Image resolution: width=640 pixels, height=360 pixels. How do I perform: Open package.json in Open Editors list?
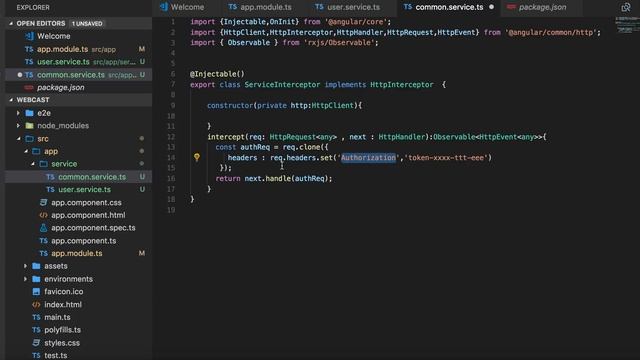pos(78,88)
